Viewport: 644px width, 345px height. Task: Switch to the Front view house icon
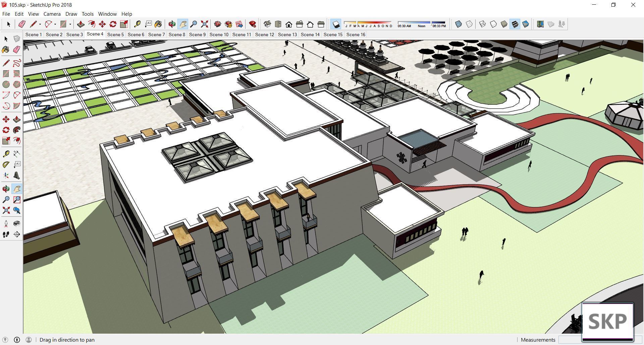click(289, 24)
